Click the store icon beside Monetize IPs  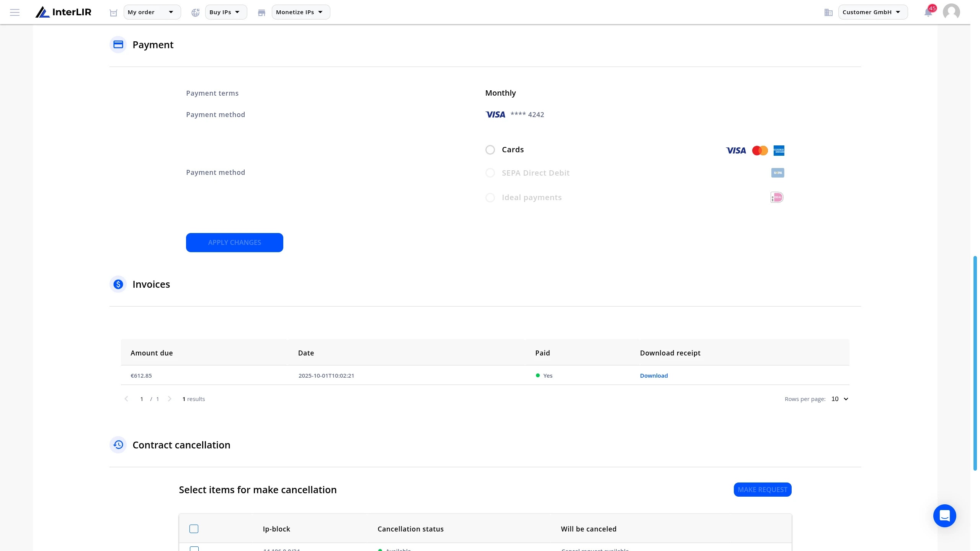click(262, 13)
